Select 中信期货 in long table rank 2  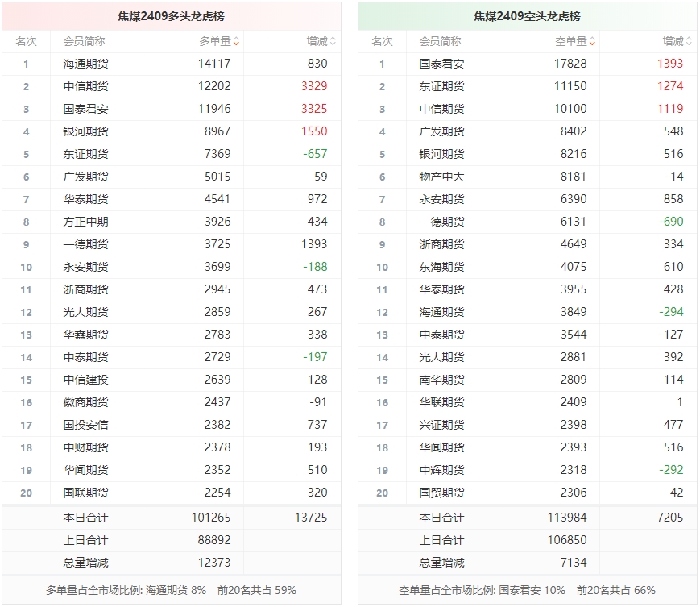(85, 86)
